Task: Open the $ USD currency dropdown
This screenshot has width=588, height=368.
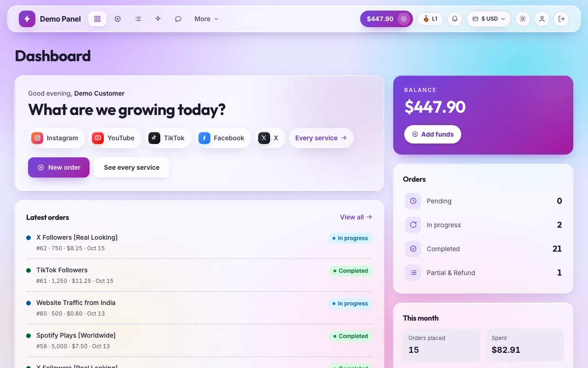Action: click(x=489, y=19)
